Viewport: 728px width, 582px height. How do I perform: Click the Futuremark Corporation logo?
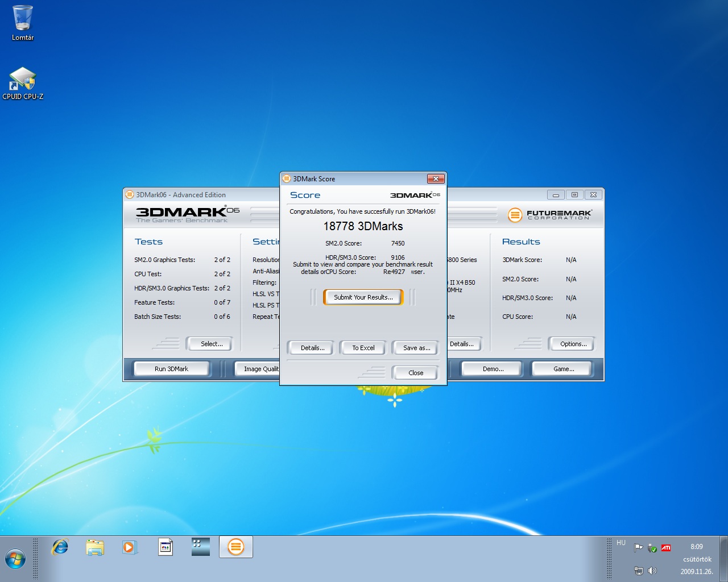tap(549, 215)
